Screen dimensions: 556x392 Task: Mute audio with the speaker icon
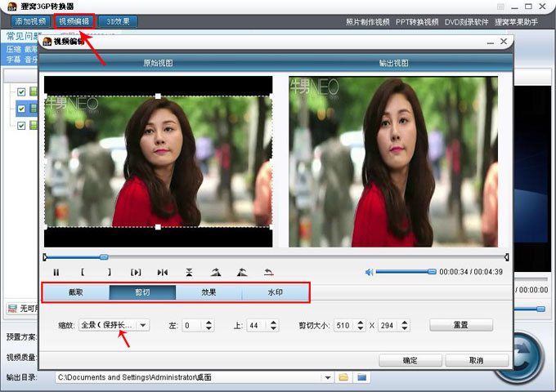pos(369,272)
